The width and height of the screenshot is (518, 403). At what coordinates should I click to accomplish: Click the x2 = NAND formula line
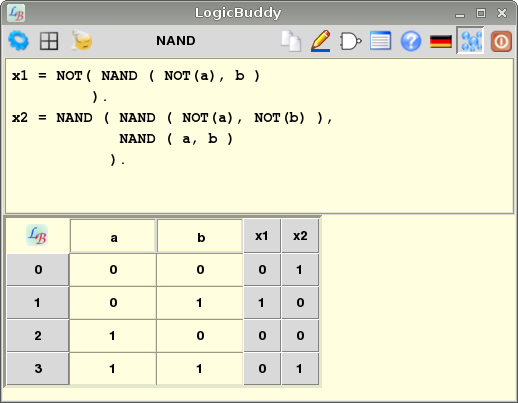[172, 118]
